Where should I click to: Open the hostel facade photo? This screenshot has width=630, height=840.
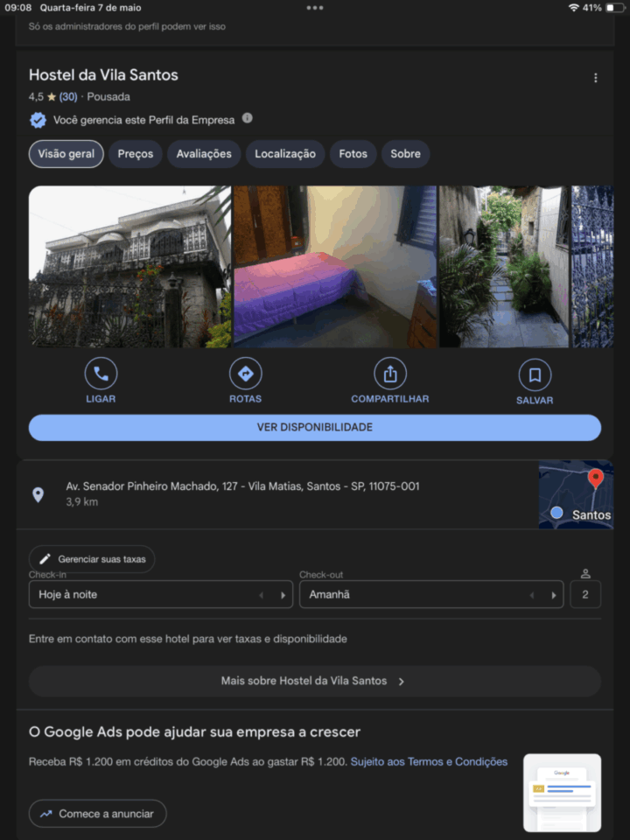129,267
